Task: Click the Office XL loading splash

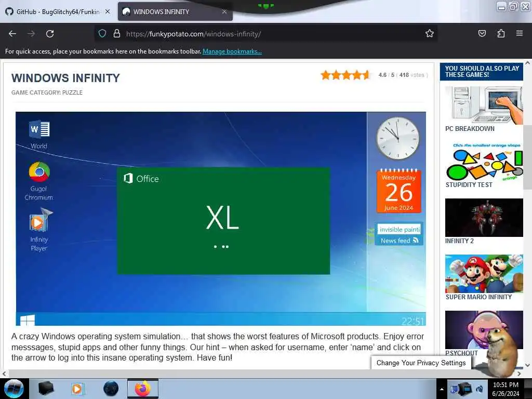Action: [x=223, y=220]
